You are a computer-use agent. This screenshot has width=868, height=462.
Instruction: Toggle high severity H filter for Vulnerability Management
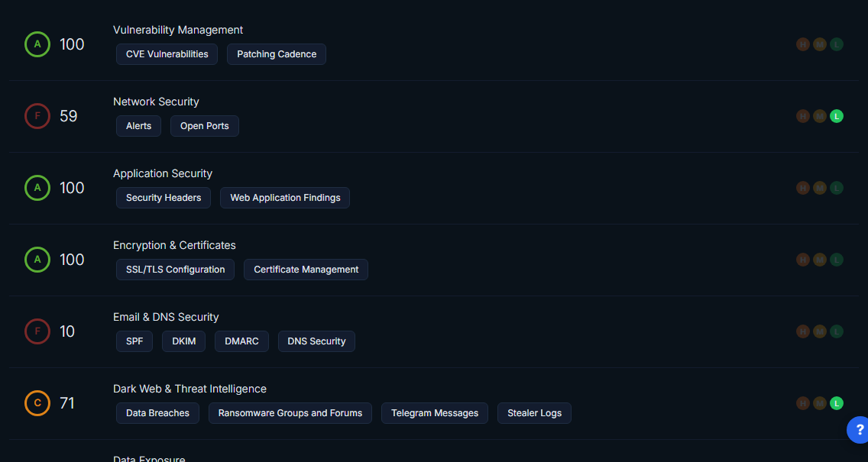[803, 44]
